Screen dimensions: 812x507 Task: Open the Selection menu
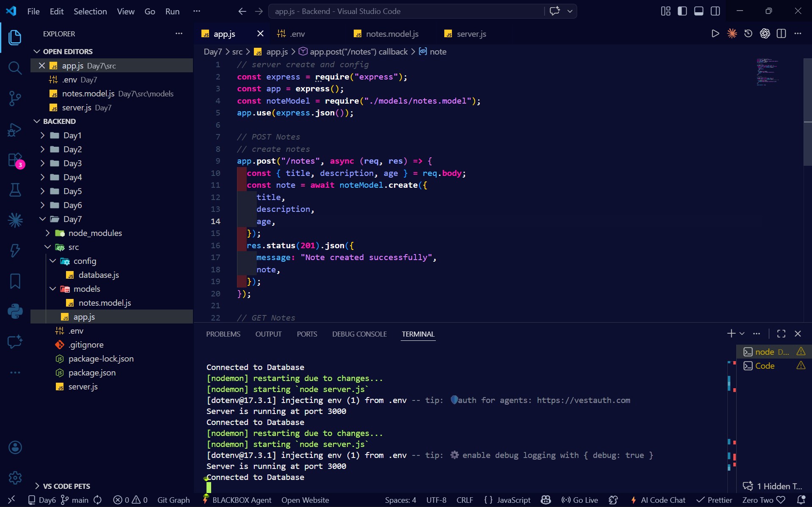click(x=90, y=11)
